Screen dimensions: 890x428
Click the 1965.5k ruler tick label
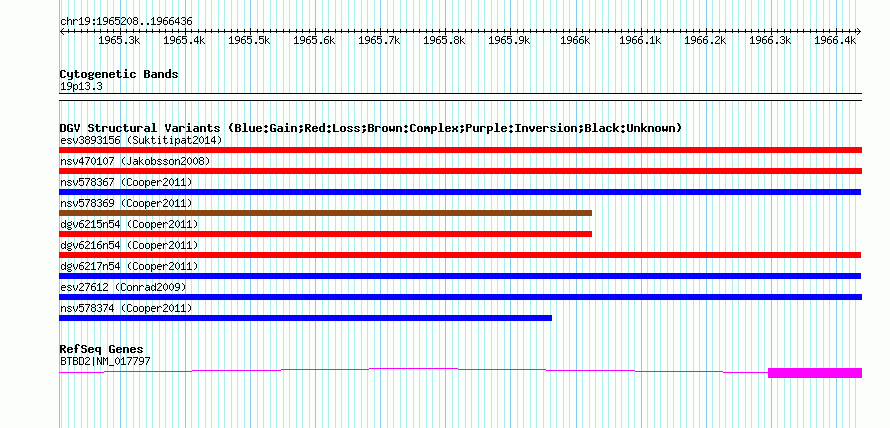[x=249, y=41]
